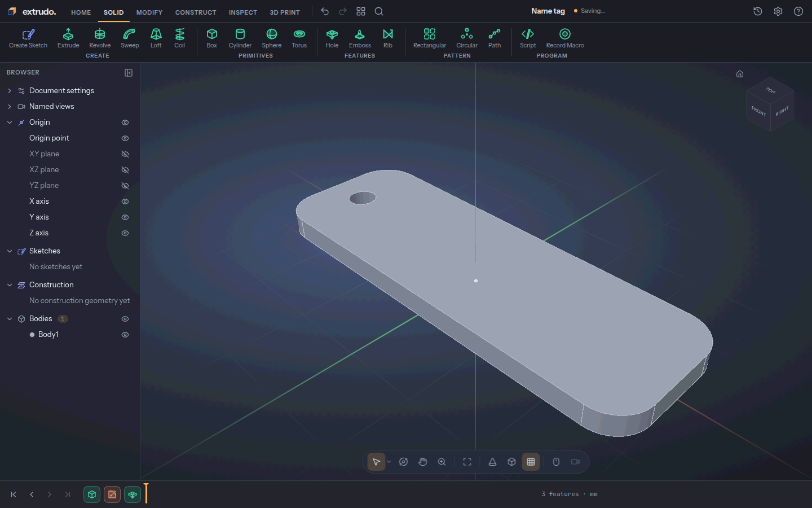The image size is (812, 508).
Task: Show the XY plane
Action: (x=125, y=154)
